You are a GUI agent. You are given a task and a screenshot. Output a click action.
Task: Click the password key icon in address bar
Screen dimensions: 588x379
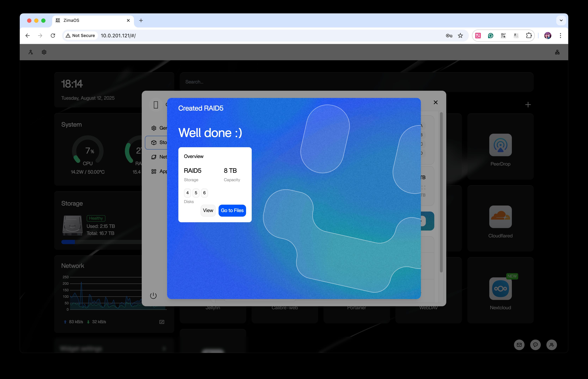(x=449, y=36)
